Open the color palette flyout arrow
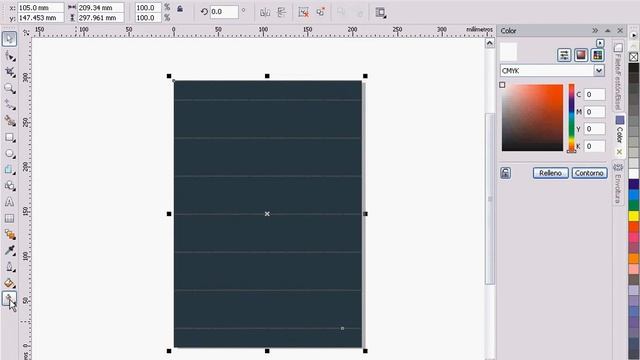Viewport: 640px width, 360px height. click(634, 36)
